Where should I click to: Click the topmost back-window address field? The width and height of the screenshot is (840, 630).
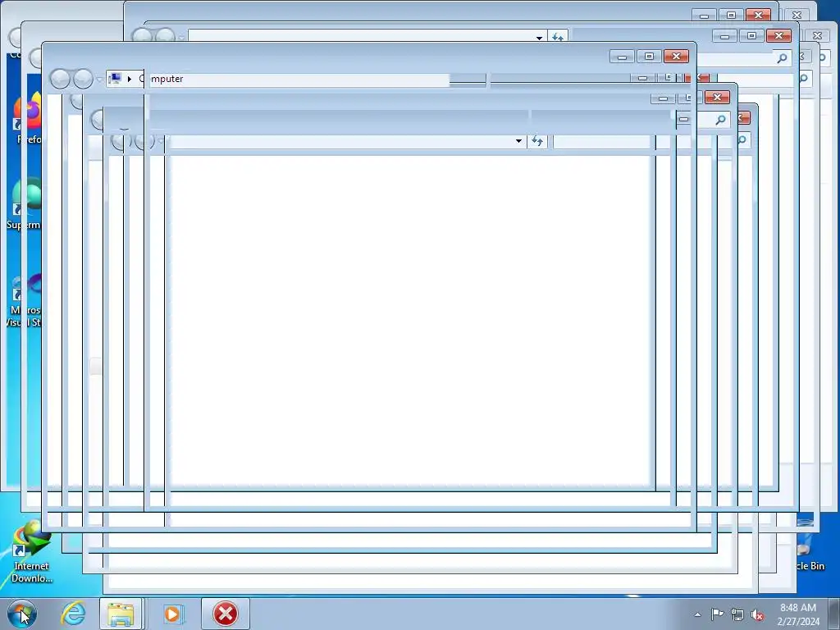pyautogui.click(x=362, y=36)
